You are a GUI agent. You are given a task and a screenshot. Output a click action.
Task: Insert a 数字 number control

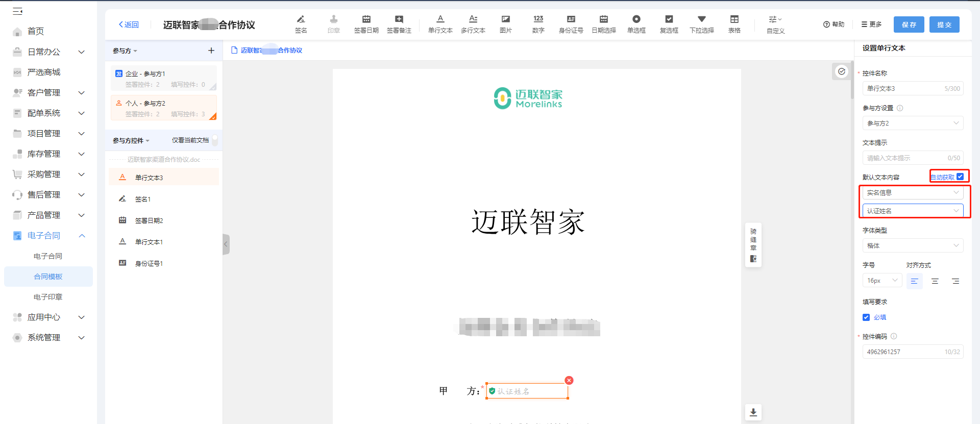click(538, 24)
